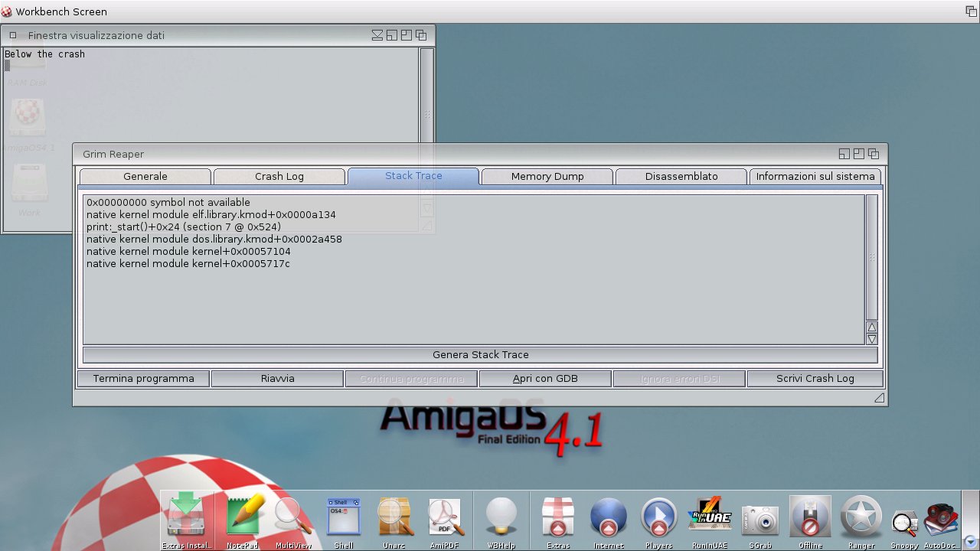The image size is (980, 551).
Task: Click the Grim Reaper window resize gadget
Action: tap(880, 397)
